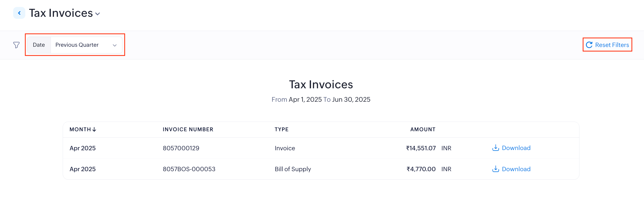
Task: Select invoice number 8057BOS-000053
Action: (x=189, y=169)
